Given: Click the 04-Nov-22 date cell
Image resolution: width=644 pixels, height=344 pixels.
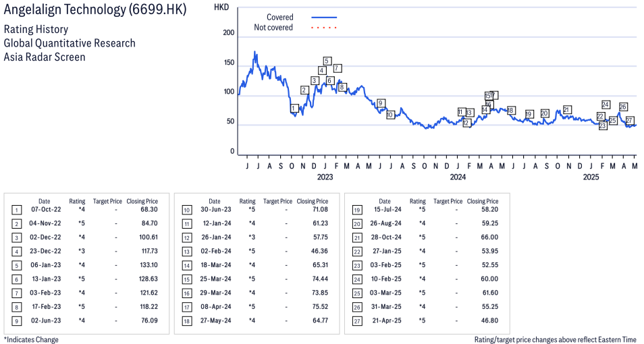Looking at the screenshot, I should (45, 223).
